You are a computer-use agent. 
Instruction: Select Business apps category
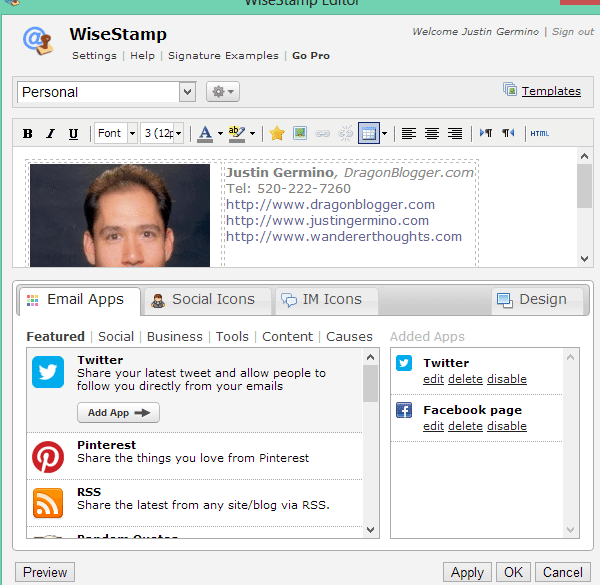(x=175, y=337)
